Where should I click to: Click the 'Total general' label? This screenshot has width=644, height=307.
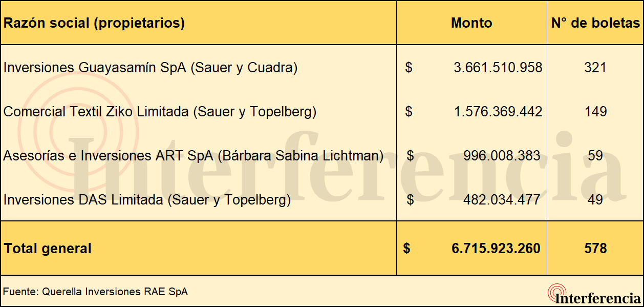click(x=48, y=249)
